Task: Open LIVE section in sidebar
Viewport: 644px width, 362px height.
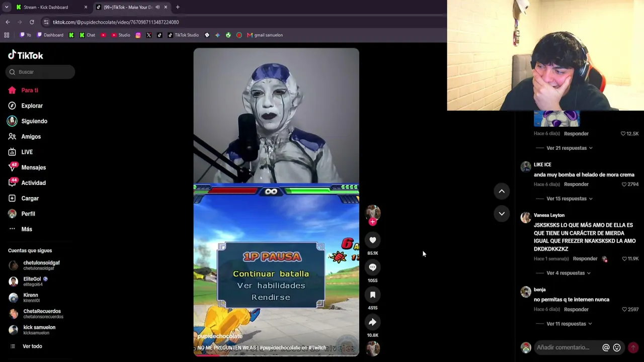Action: (21, 152)
